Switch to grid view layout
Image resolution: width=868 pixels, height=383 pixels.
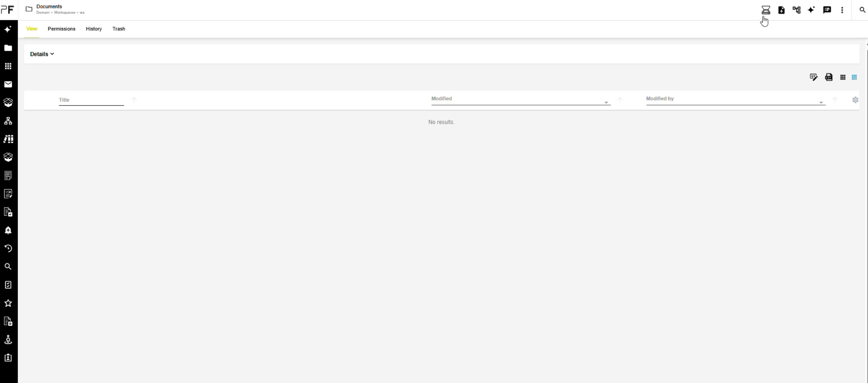click(843, 77)
